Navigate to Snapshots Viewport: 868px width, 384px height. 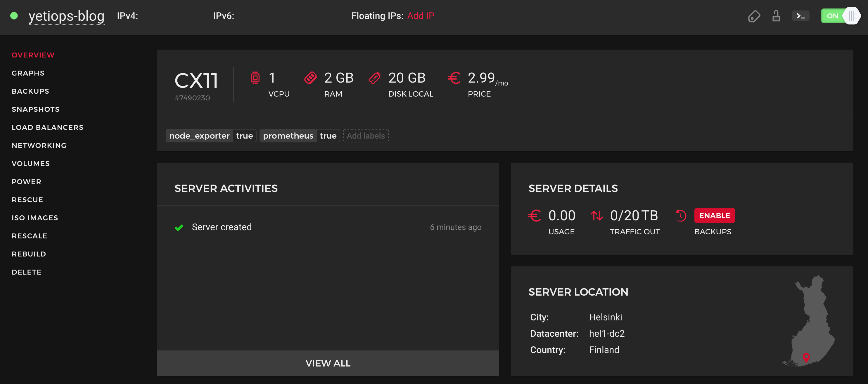(35, 109)
